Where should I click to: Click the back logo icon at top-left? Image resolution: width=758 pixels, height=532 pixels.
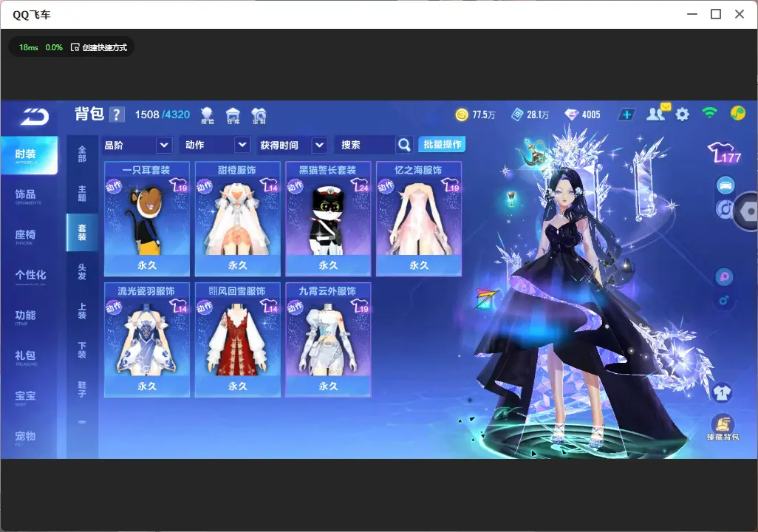coord(35,117)
